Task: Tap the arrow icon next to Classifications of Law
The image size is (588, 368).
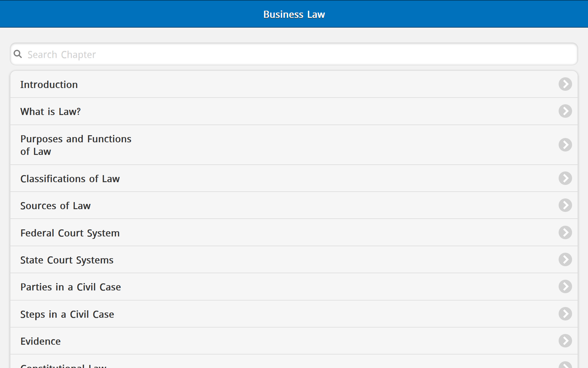Action: click(565, 178)
